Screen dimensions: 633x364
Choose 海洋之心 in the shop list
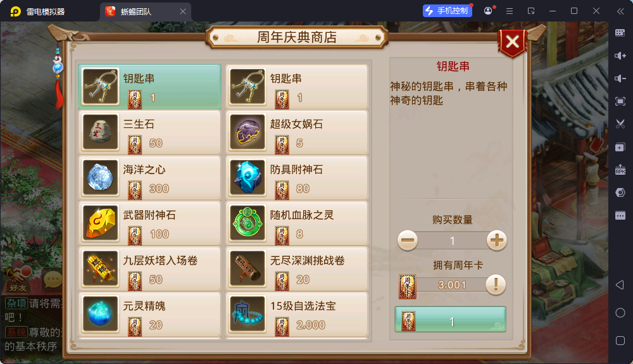[150, 179]
